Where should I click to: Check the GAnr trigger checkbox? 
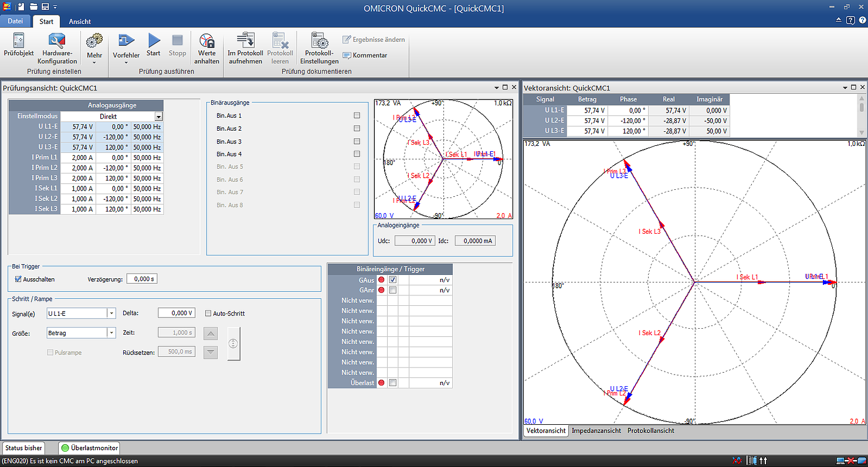pos(393,290)
